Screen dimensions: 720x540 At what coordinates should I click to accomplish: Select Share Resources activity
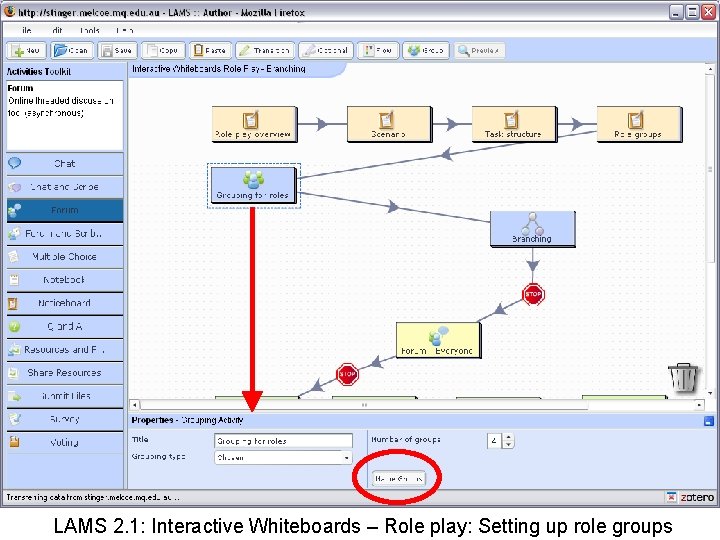pyautogui.click(x=65, y=373)
